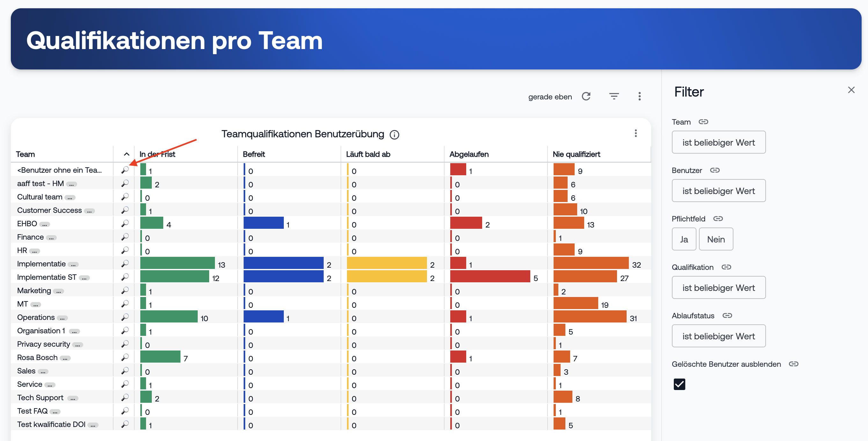Select Nein for Pflichtfeld filter

(x=716, y=239)
